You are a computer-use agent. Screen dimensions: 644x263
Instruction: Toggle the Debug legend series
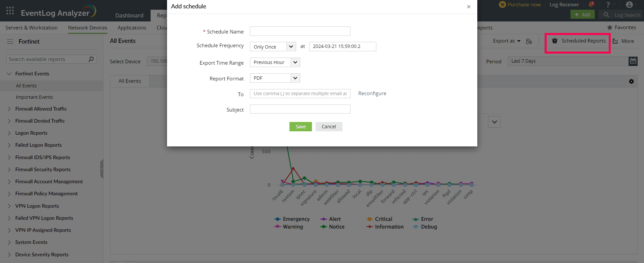(425, 227)
